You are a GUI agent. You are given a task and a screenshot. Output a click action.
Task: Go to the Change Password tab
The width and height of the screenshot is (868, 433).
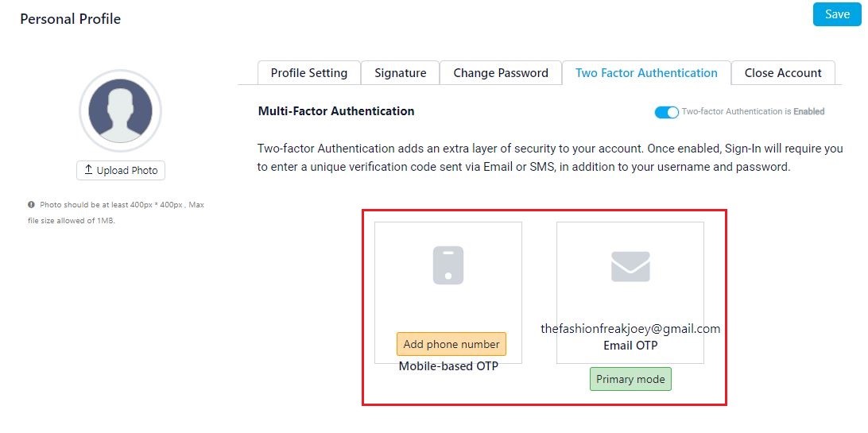501,73
